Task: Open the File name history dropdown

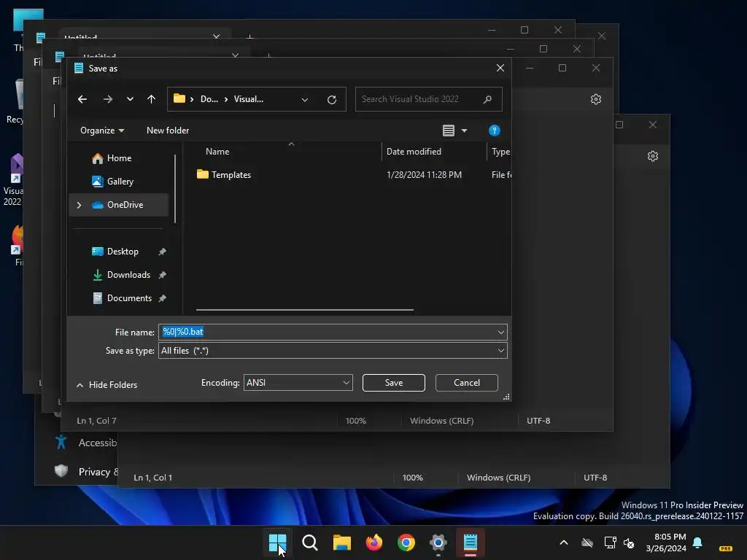Action: coord(500,332)
